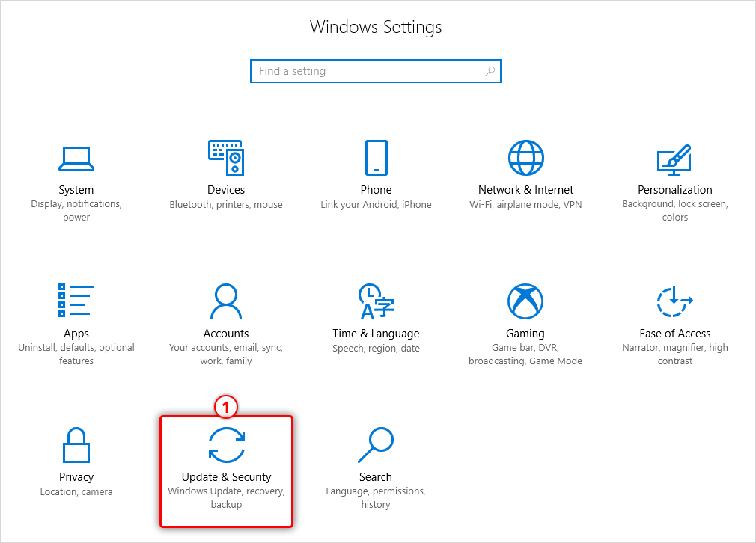Image resolution: width=756 pixels, height=543 pixels.
Task: Open Time & Language icon
Action: click(x=376, y=301)
